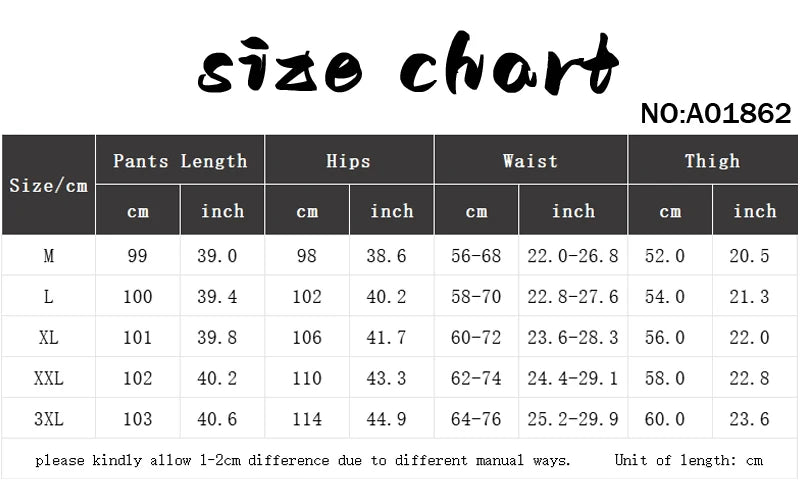This screenshot has width=800, height=487.
Task: Select the Pants Length column header
Action: coord(180,161)
